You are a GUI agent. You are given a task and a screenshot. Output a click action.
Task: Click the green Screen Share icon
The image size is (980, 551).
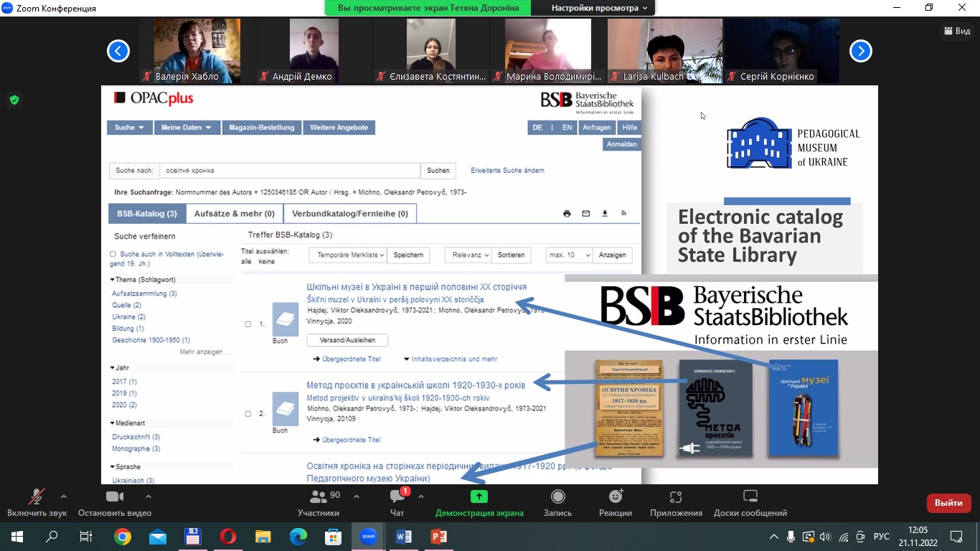tap(479, 497)
